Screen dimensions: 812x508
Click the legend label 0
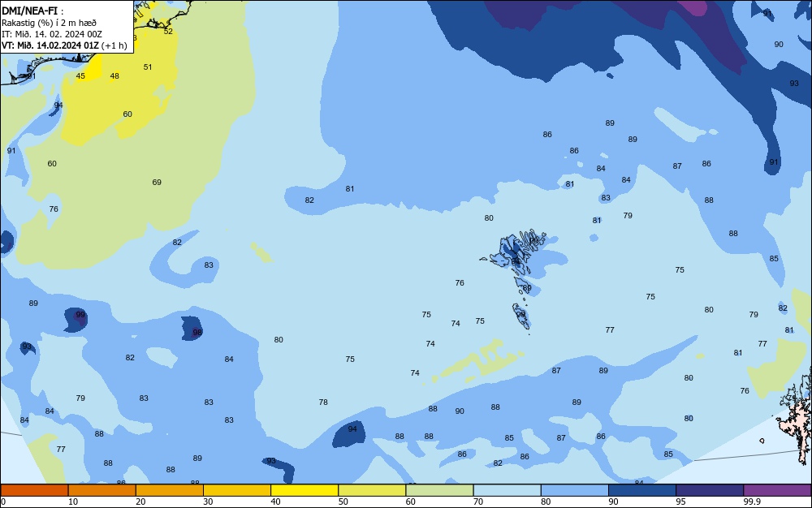point(3,502)
